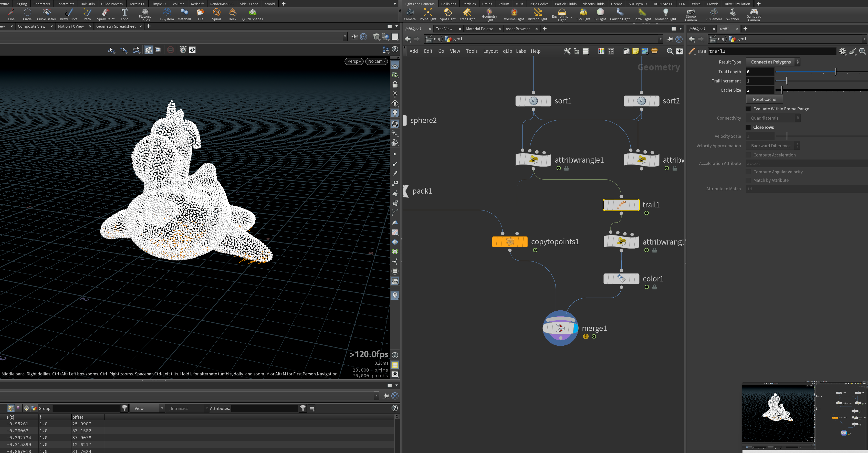Select the copytopoints1 node
Image resolution: width=868 pixels, height=453 pixels.
[x=510, y=242]
